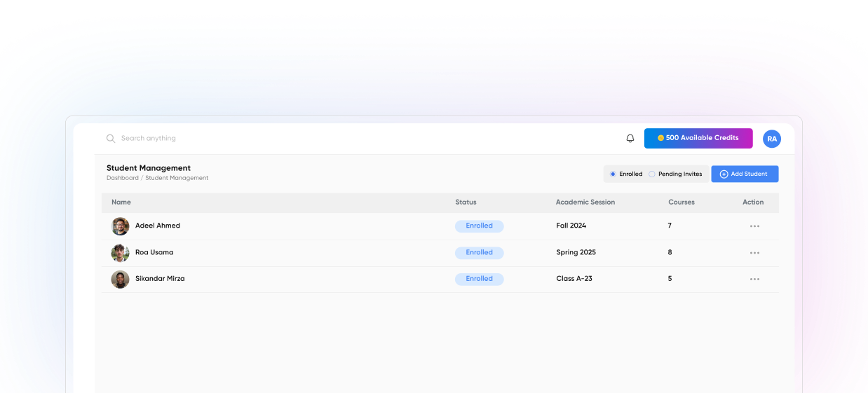The width and height of the screenshot is (868, 393).
Task: Click the Add Student button
Action: point(745,174)
